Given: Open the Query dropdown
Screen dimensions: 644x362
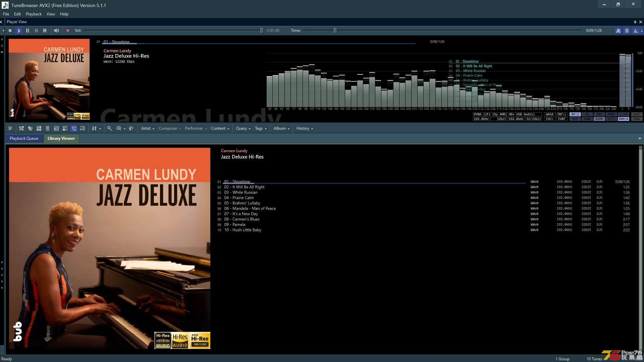Looking at the screenshot, I should point(243,128).
